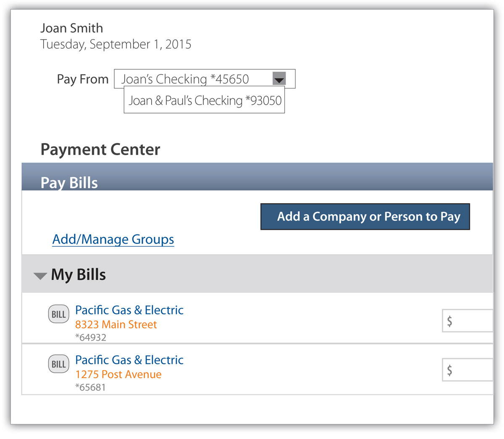Open Pacific Gas & Electric link at Post Avenue
Viewport: 504px width, 439px height.
click(129, 360)
